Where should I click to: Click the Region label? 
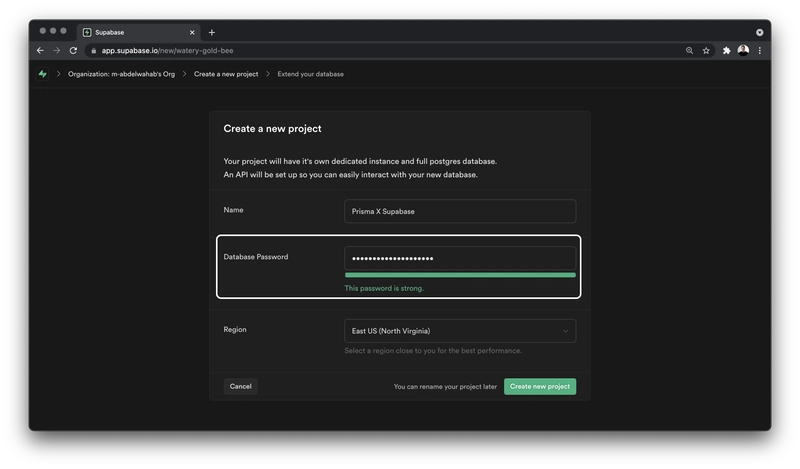coord(235,330)
